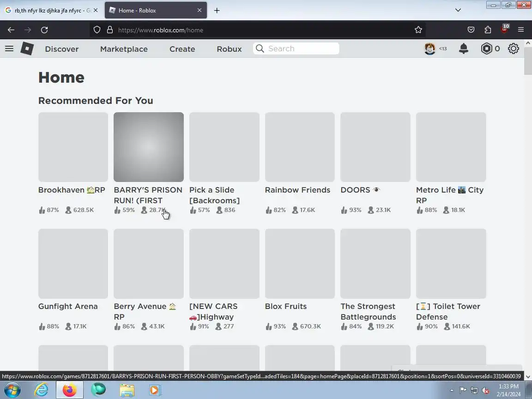Image resolution: width=532 pixels, height=399 pixels.
Task: Open a new browser tab
Action: (217, 11)
